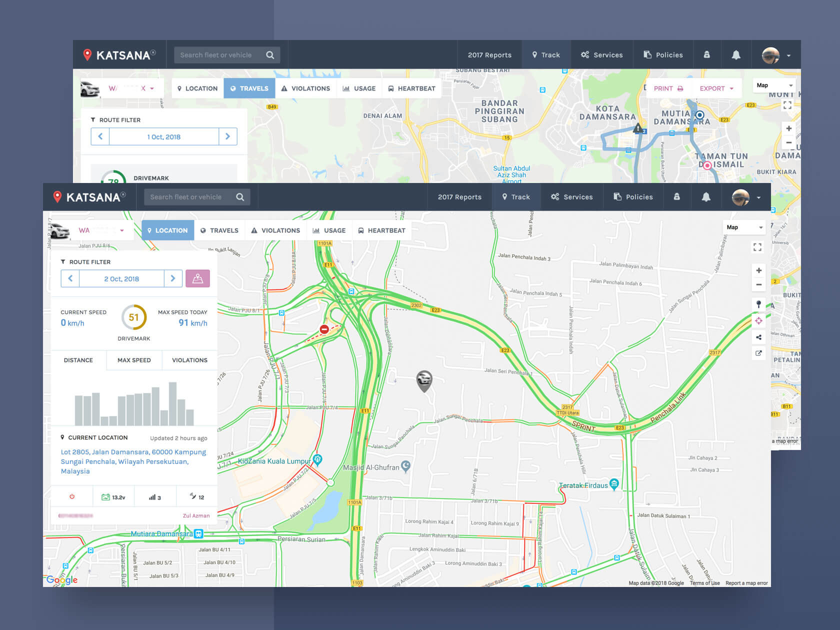Screen dimensions: 840x630
Task: Zoom in on the front window map
Action: pyautogui.click(x=758, y=270)
